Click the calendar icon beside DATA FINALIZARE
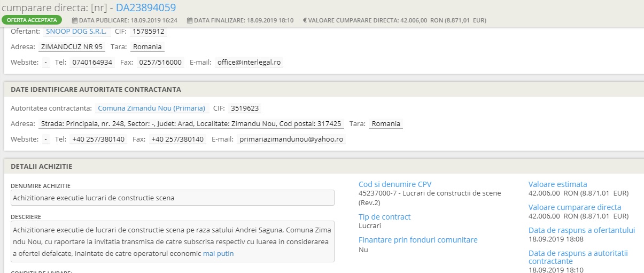644x273 pixels. (189, 20)
